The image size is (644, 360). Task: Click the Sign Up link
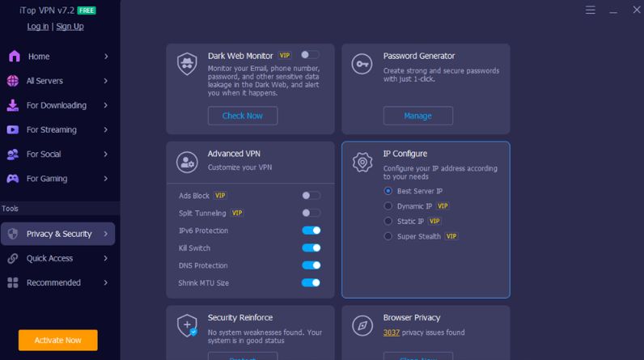click(70, 26)
